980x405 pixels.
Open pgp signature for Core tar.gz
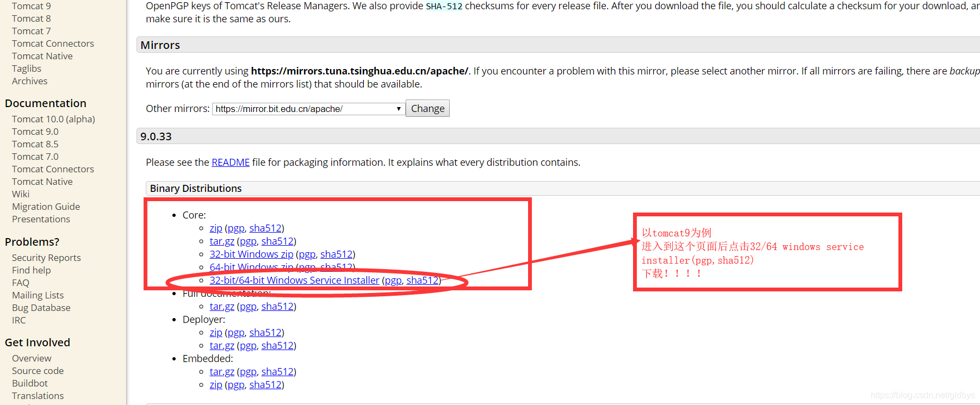[x=248, y=241]
